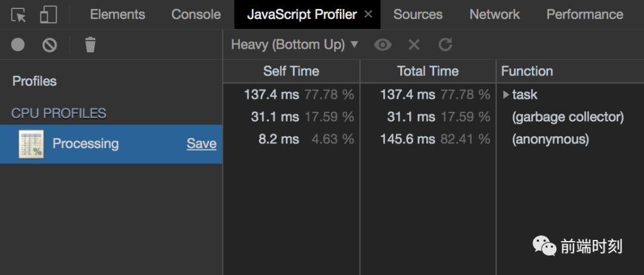Click the restore all functions refresh icon
This screenshot has height=275, width=644.
[x=445, y=45]
